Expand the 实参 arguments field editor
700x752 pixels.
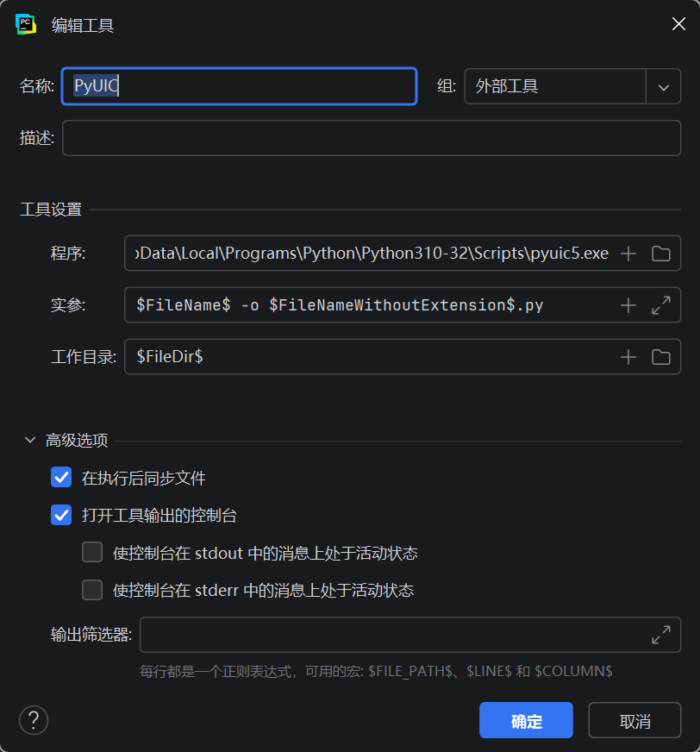pyautogui.click(x=660, y=305)
